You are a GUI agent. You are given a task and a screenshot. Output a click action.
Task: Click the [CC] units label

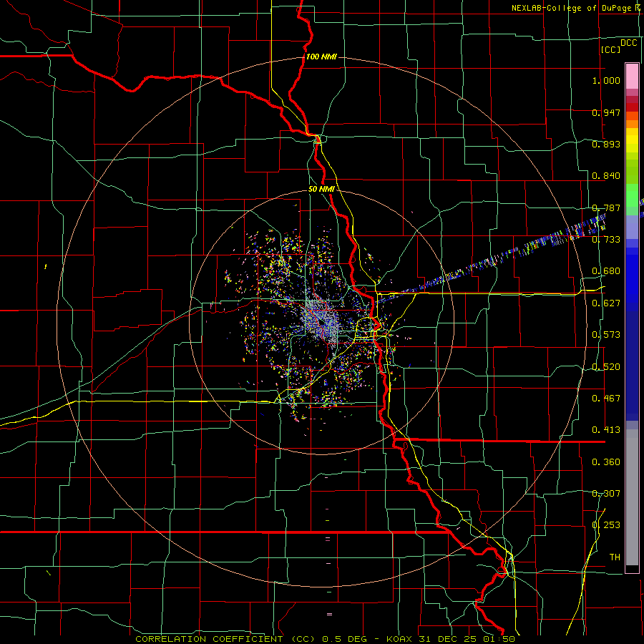(x=610, y=49)
